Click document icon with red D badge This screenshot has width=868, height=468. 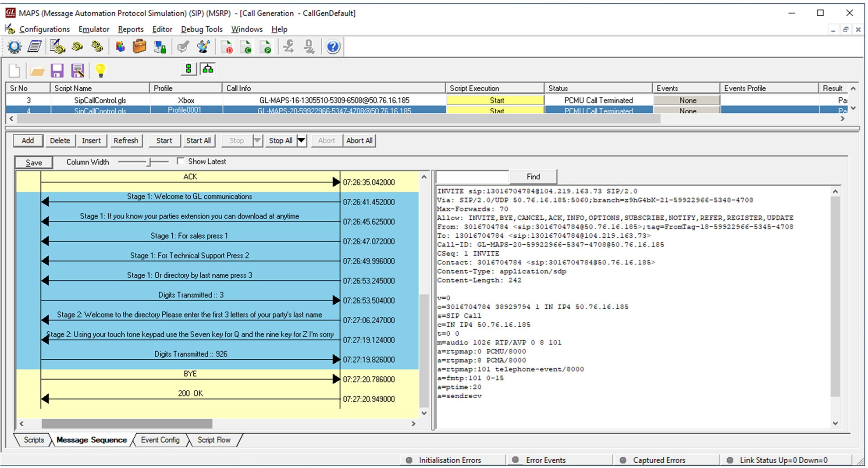click(227, 46)
